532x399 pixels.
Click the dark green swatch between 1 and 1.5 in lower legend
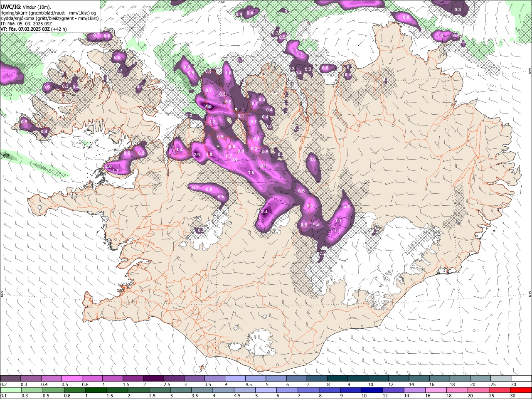(96, 390)
